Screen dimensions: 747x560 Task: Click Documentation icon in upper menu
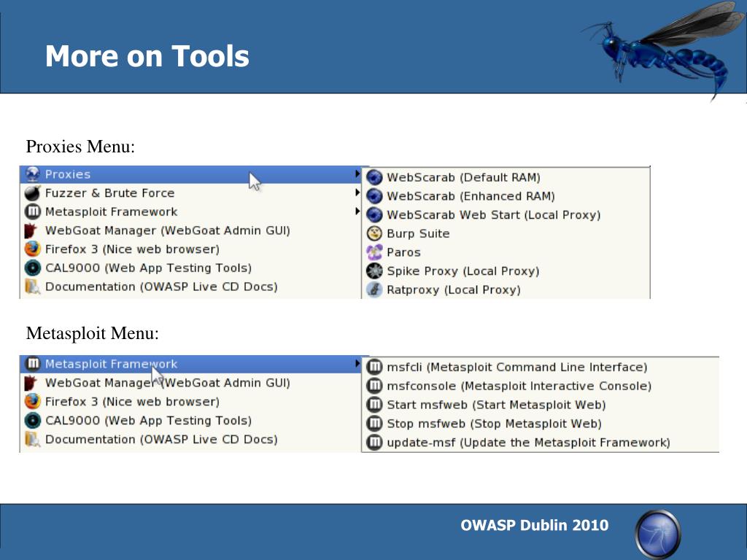click(32, 287)
